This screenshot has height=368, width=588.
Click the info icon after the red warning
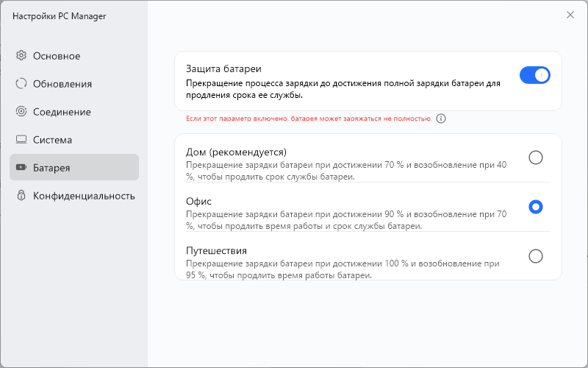[x=441, y=118]
